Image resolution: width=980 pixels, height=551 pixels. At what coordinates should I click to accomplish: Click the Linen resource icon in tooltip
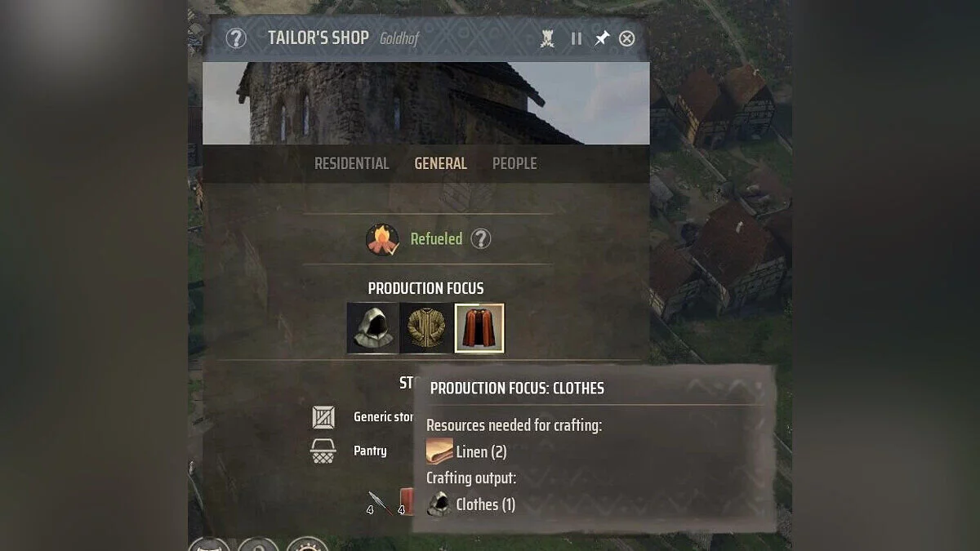point(439,451)
